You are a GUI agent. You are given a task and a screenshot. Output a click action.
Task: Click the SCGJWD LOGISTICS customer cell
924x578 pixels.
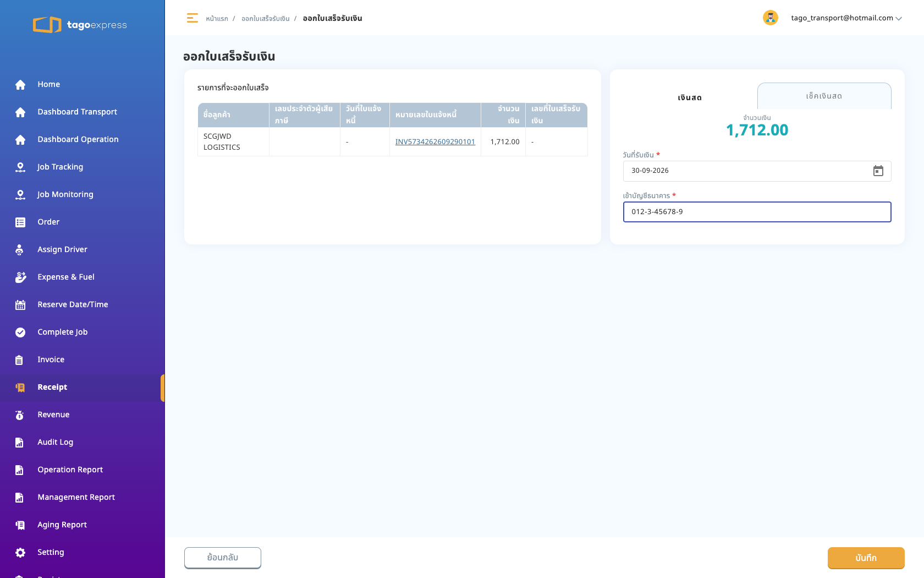(233, 141)
